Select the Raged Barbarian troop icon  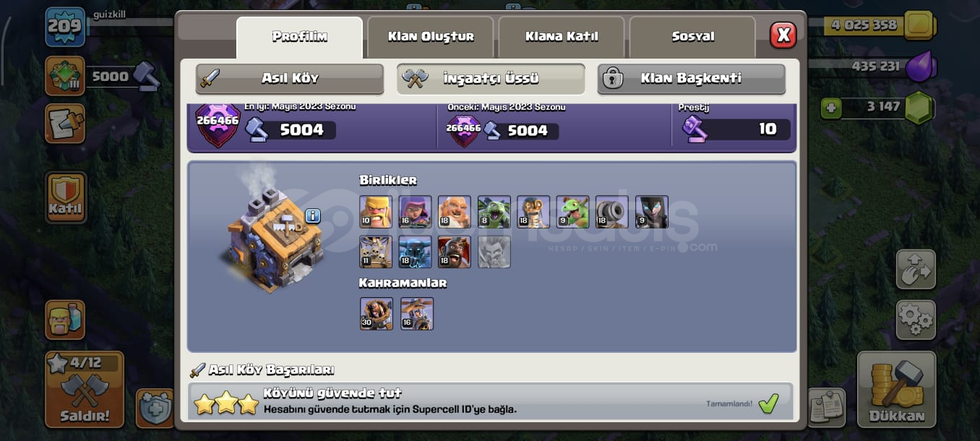[x=376, y=212]
